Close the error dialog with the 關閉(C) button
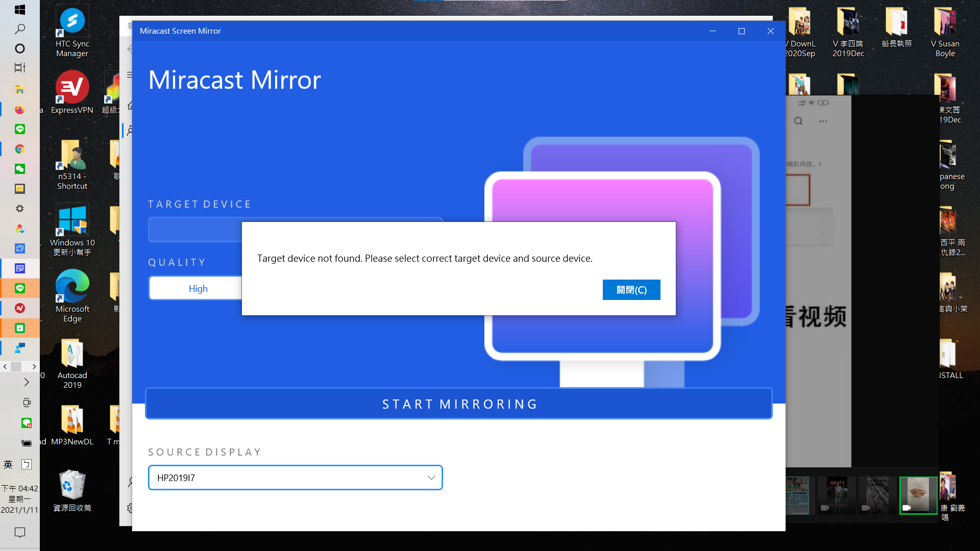The width and height of the screenshot is (980, 551). [631, 290]
